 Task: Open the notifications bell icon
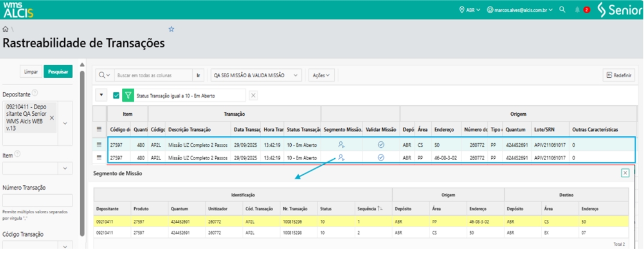[578, 10]
